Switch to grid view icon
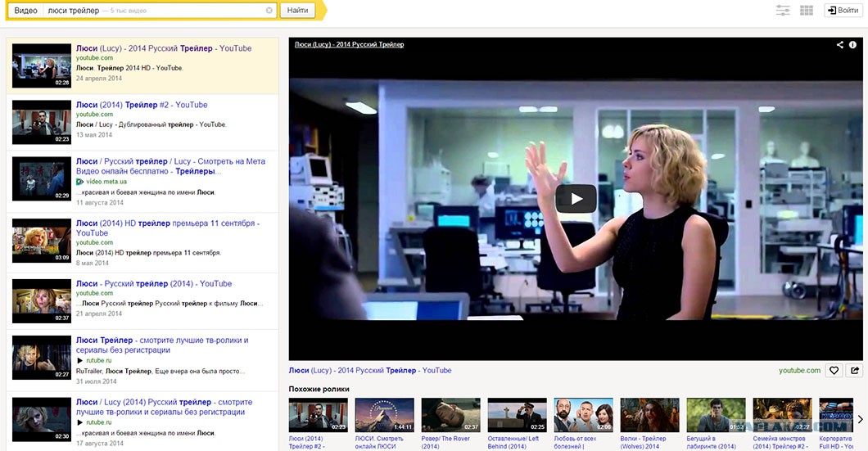This screenshot has width=868, height=451. pyautogui.click(x=807, y=11)
